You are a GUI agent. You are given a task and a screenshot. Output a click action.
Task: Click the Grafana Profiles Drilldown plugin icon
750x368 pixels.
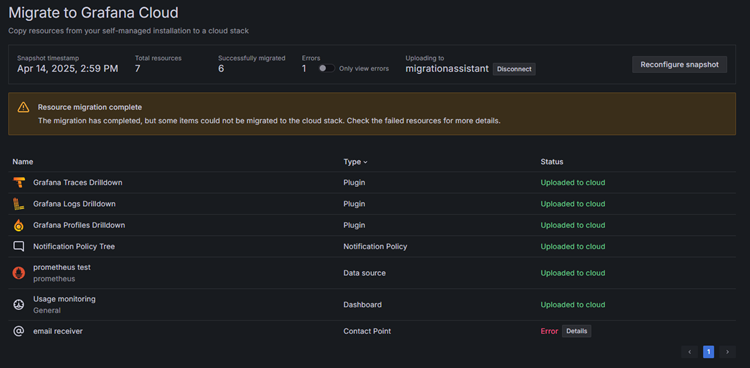19,225
